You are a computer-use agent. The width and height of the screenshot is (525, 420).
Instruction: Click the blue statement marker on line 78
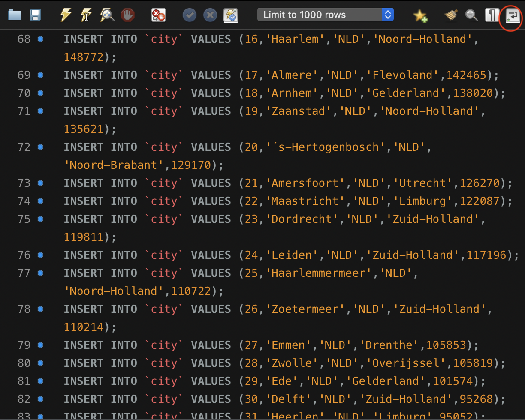(x=40, y=309)
